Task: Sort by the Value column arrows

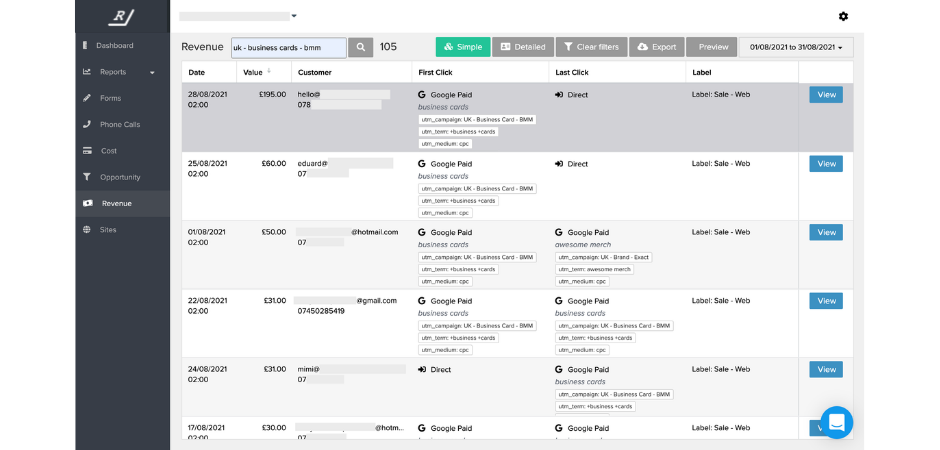Action: [271, 72]
